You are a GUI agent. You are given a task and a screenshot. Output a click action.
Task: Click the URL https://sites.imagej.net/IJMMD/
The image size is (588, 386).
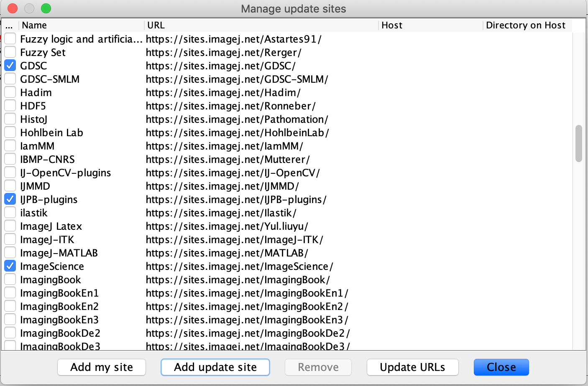coord(222,186)
